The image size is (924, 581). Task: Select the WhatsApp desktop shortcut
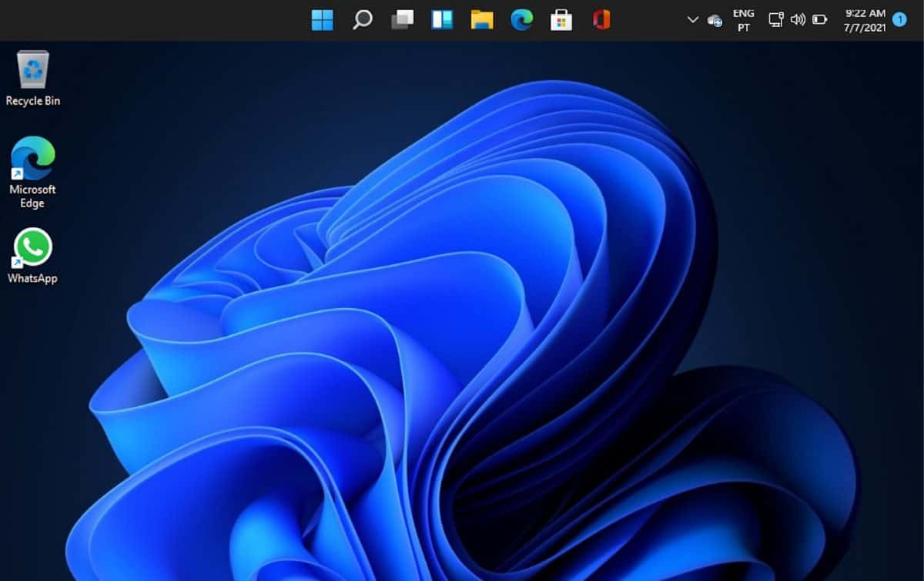[x=32, y=257]
